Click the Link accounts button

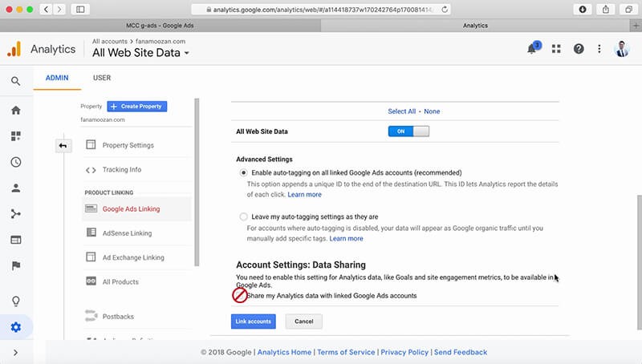(x=253, y=322)
